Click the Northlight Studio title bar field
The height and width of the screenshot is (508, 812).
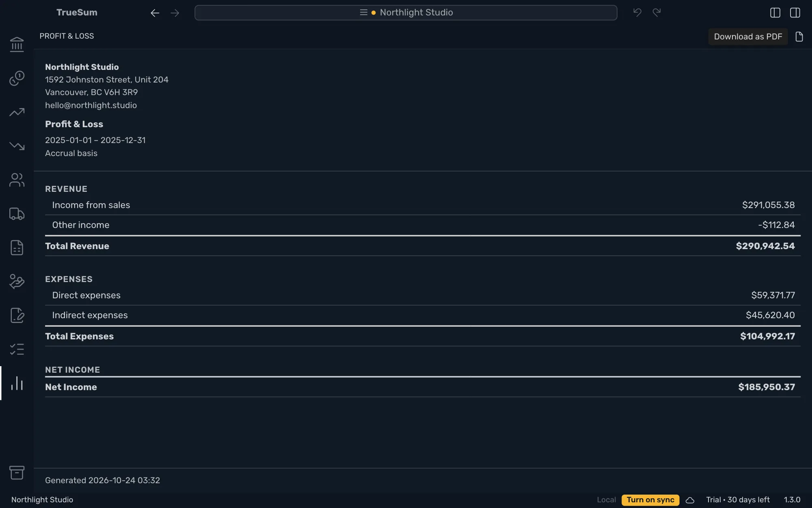click(406, 13)
